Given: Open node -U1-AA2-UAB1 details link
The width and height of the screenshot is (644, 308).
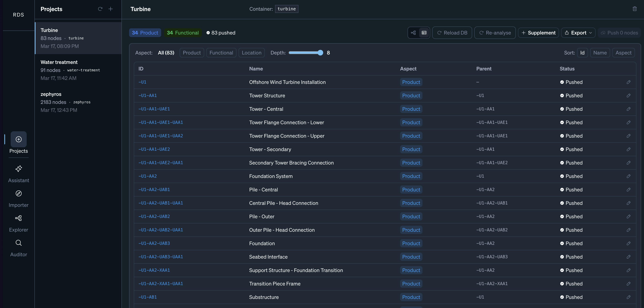Looking at the screenshot, I should 154,190.
